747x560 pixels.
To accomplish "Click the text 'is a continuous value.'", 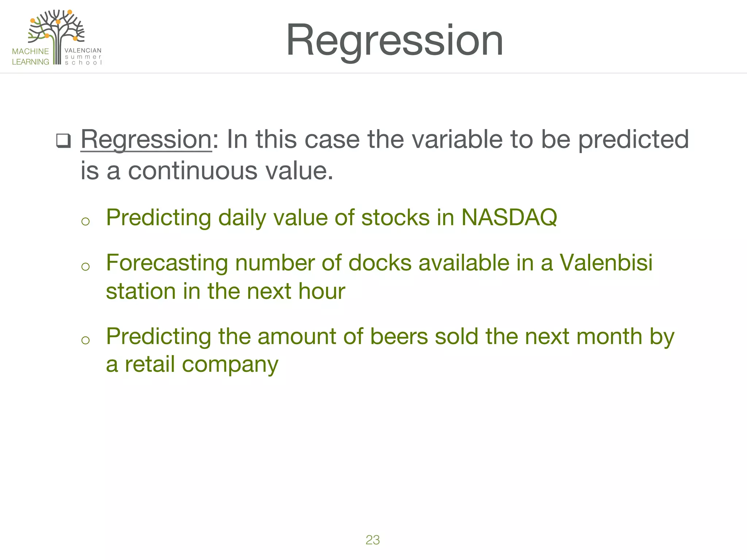I will coord(207,171).
